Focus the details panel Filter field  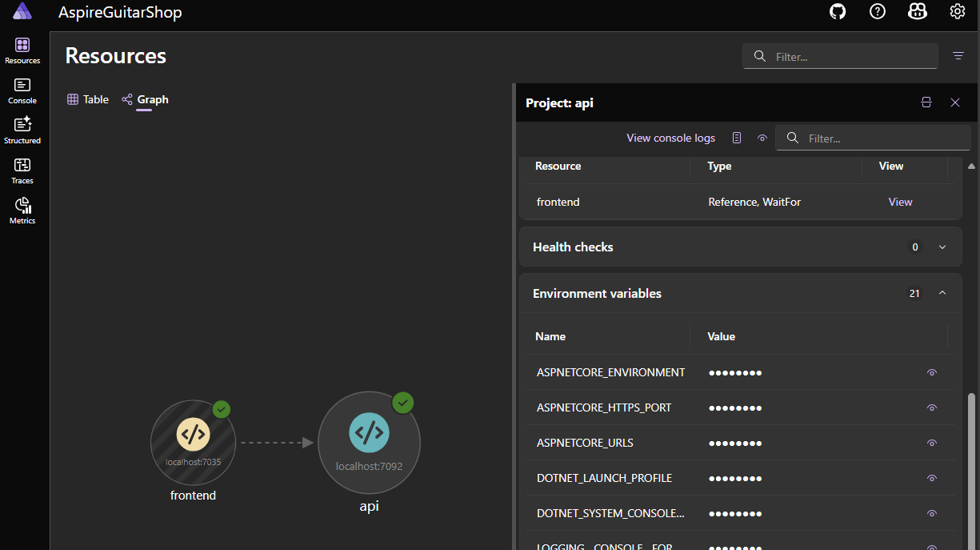(x=874, y=138)
